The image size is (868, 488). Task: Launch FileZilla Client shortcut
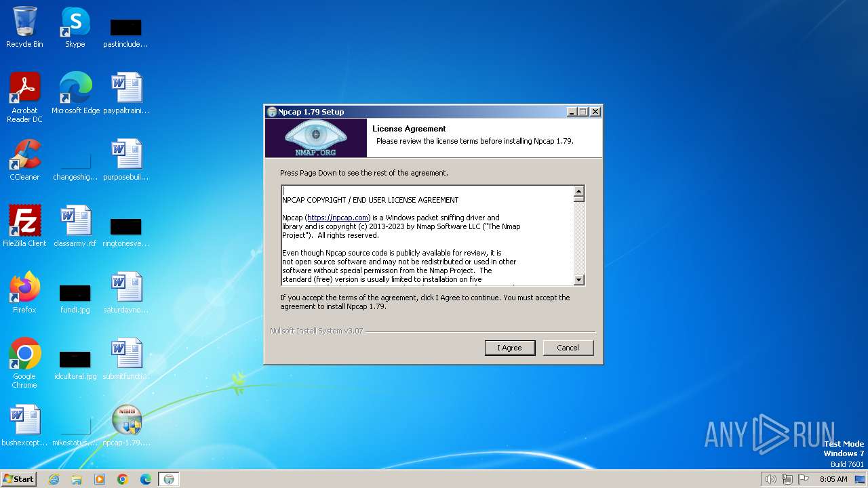[x=24, y=226]
